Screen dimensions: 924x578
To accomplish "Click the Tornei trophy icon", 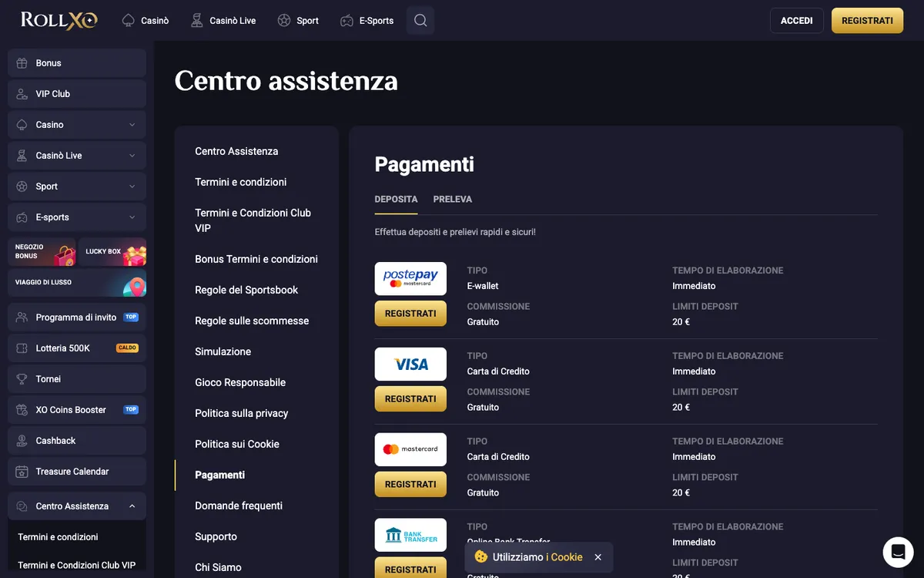I will [x=22, y=379].
